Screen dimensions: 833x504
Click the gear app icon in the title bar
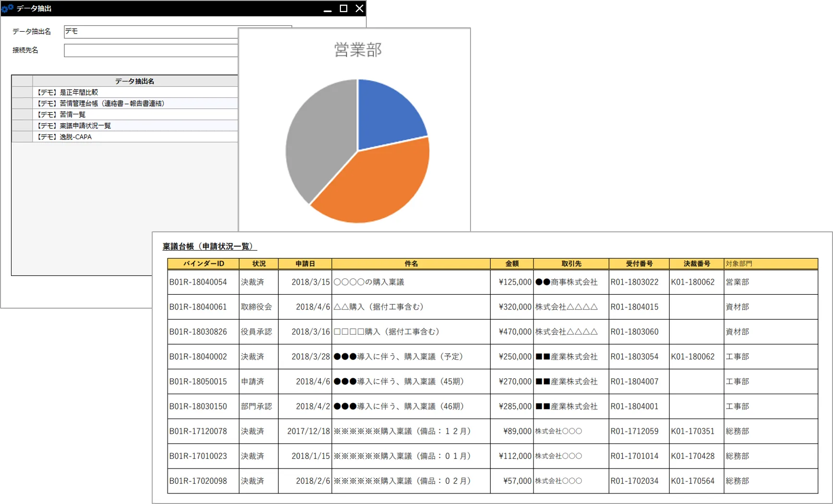(x=7, y=8)
